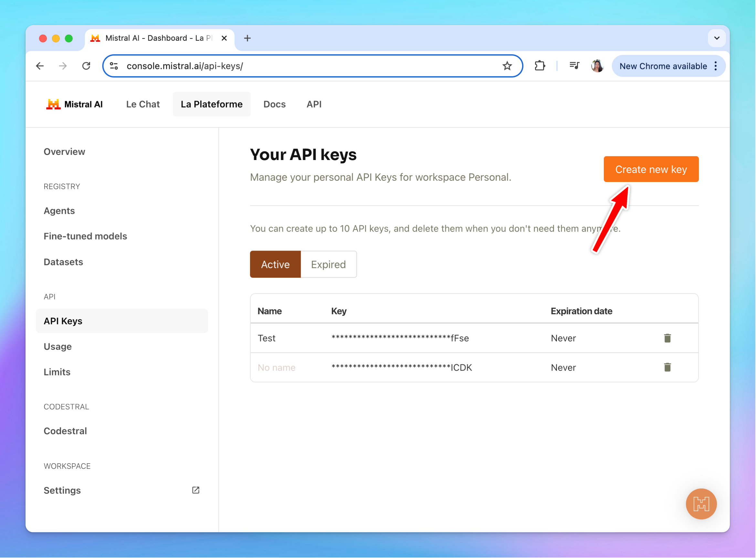
Task: Open a new browser tab
Action: [247, 38]
